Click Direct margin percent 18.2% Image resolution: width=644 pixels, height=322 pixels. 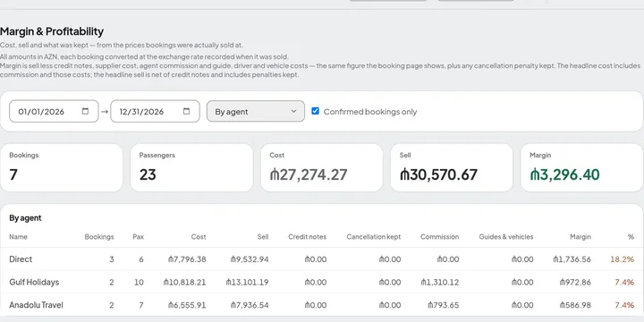tap(623, 259)
